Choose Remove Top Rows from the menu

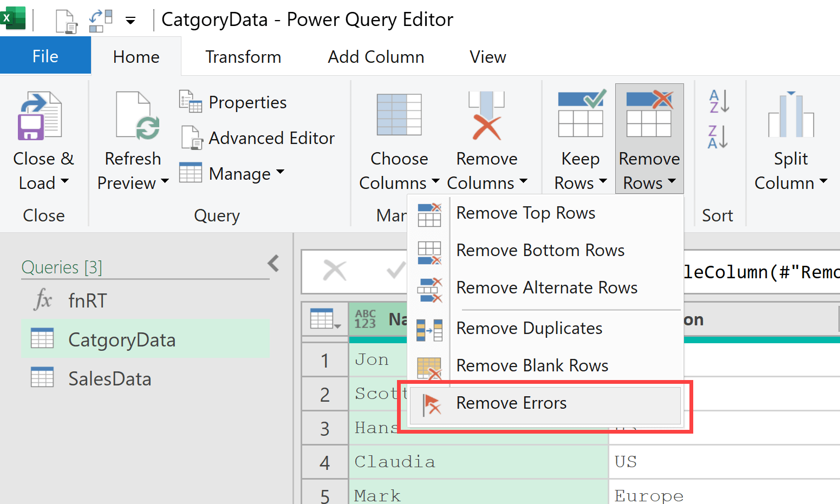pos(545,213)
